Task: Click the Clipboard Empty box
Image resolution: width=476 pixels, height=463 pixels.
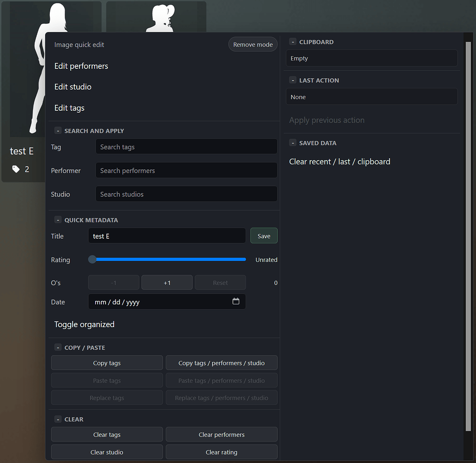Action: tap(371, 58)
